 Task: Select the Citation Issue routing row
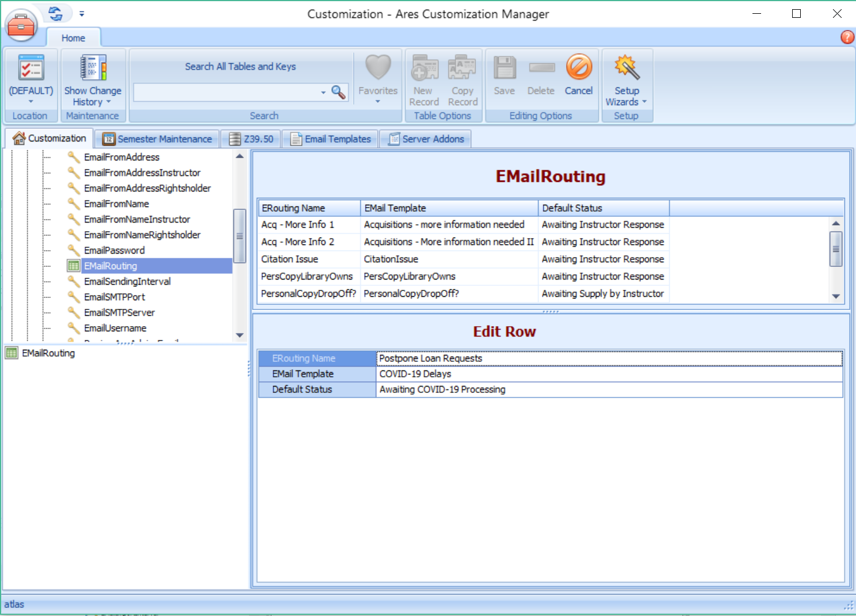pos(289,259)
